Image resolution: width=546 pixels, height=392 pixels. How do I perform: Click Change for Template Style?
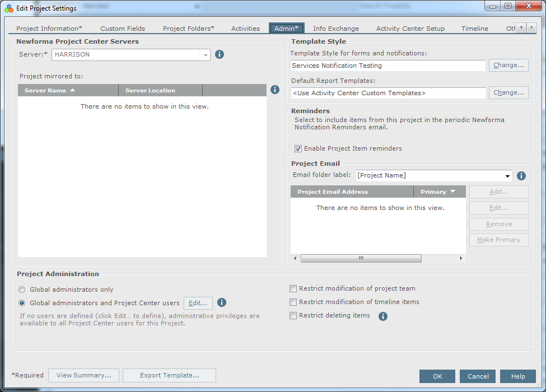pos(508,65)
